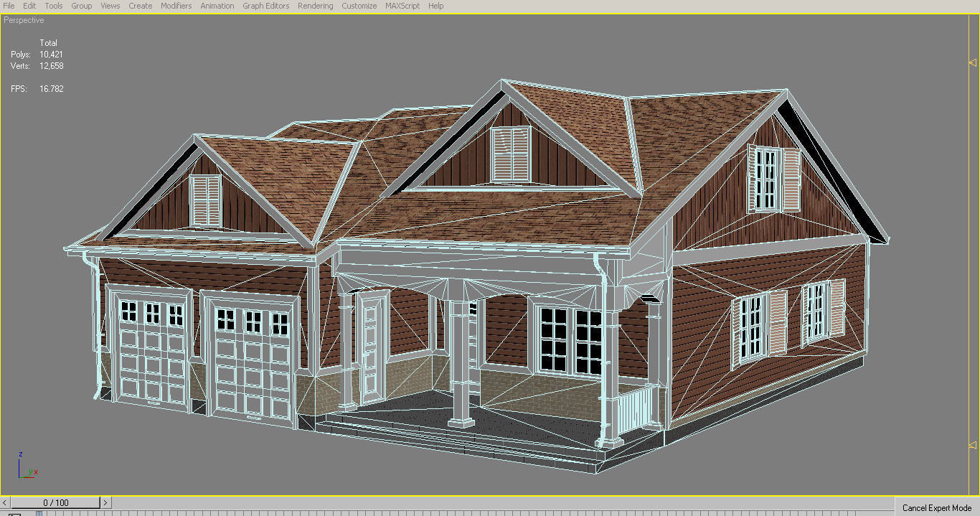Open the Rendering menu

pyautogui.click(x=316, y=6)
